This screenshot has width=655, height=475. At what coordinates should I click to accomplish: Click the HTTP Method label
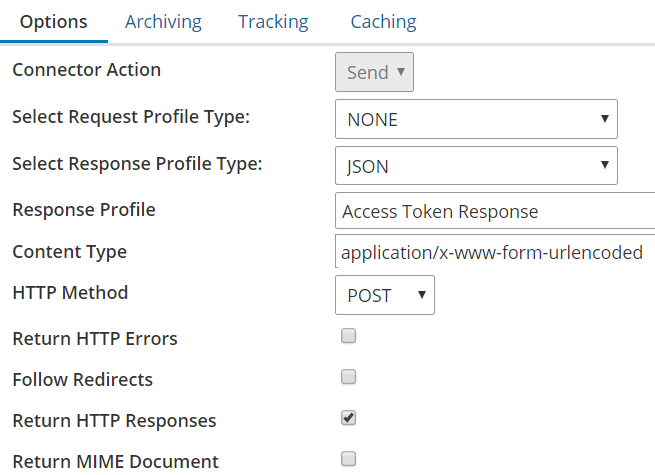tap(69, 293)
